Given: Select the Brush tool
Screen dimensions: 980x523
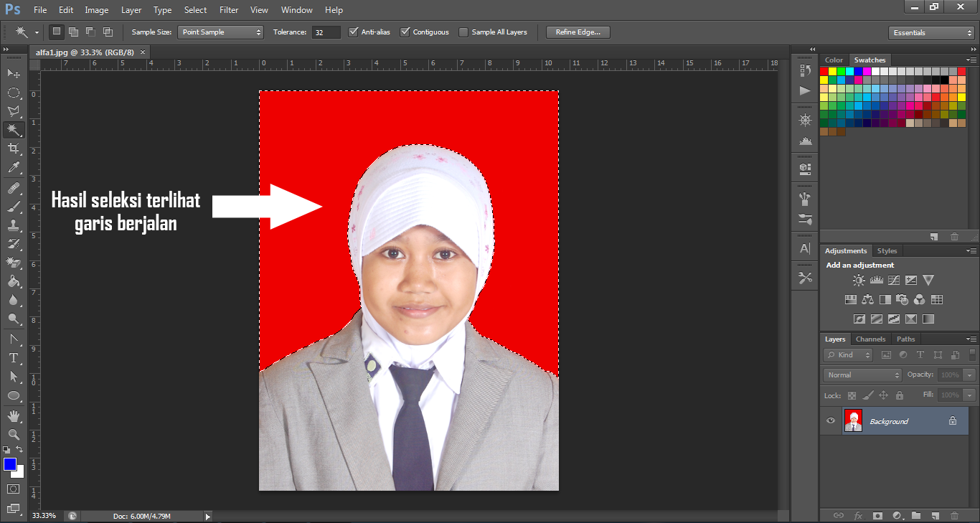Looking at the screenshot, I should coord(14,205).
